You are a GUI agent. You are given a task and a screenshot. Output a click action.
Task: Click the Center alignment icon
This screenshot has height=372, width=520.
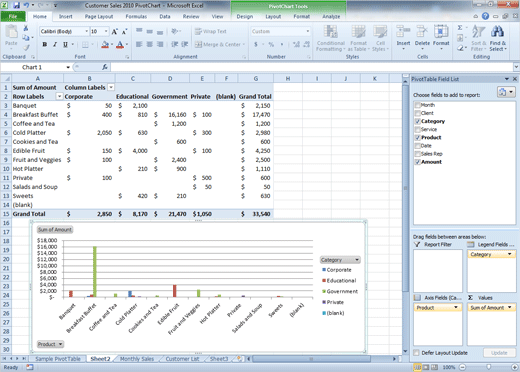pyautogui.click(x=150, y=44)
